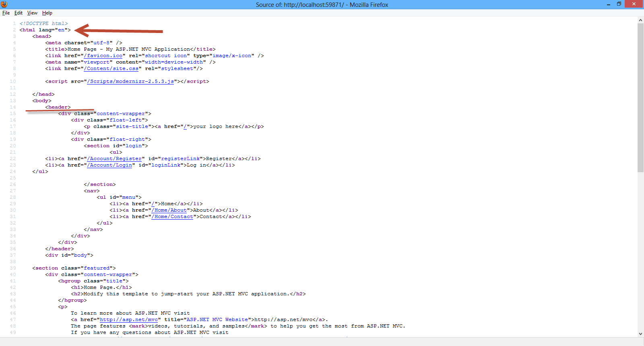
Task: Open the /Home/About link
Action: click(169, 210)
